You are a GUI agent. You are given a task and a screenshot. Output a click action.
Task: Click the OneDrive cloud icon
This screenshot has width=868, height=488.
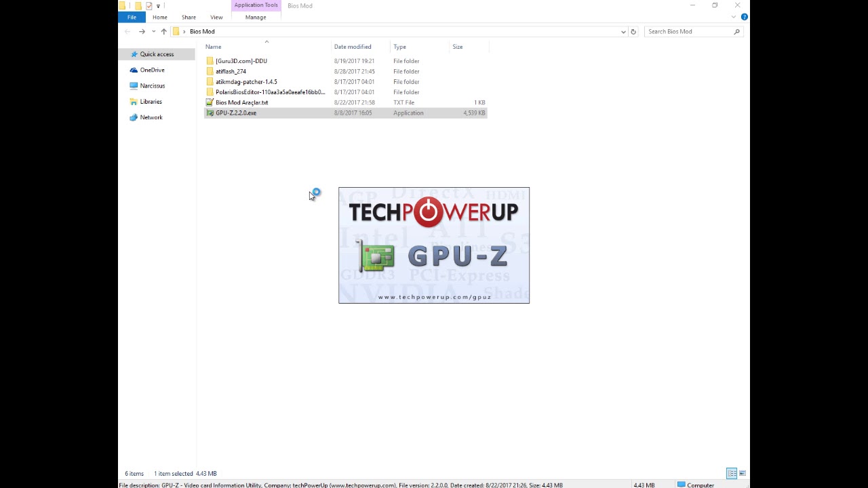point(134,70)
